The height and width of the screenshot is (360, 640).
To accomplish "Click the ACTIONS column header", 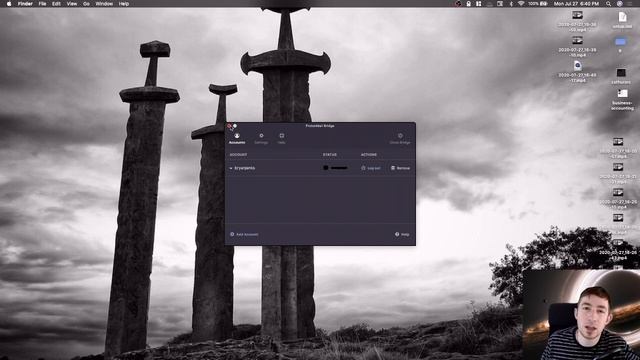I will (369, 155).
